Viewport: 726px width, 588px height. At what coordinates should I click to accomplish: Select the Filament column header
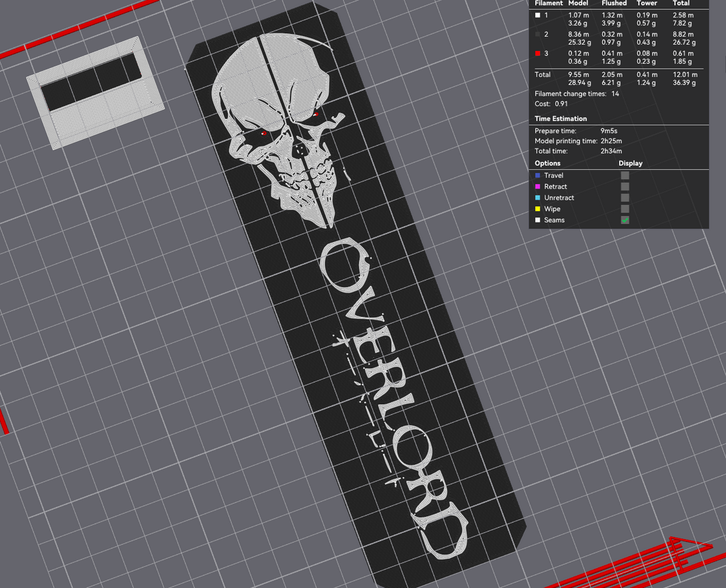pyautogui.click(x=549, y=4)
